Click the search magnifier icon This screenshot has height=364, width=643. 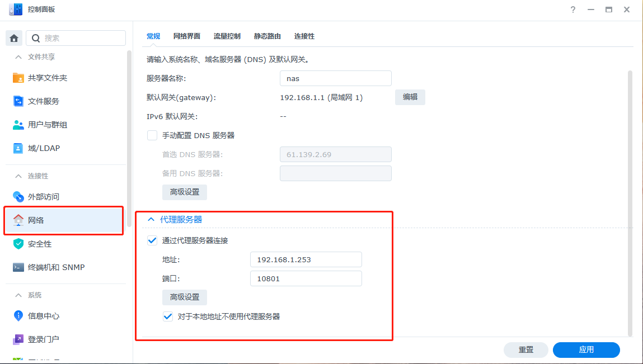click(36, 38)
